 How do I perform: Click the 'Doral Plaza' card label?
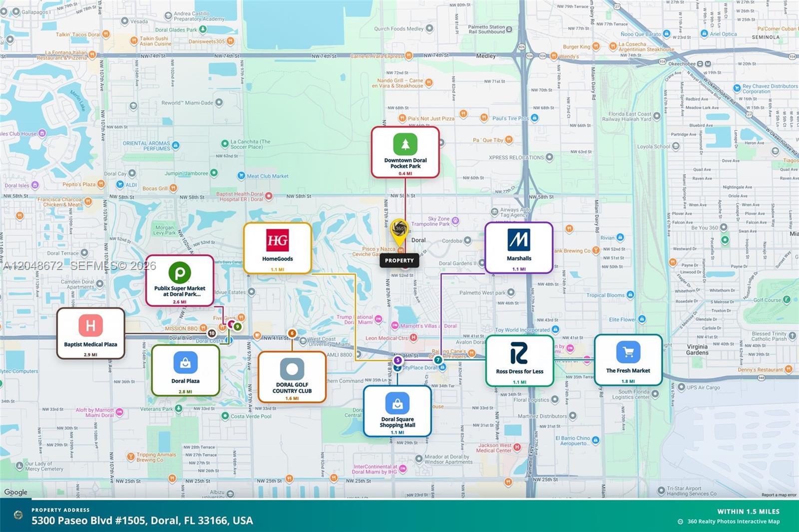tap(185, 381)
